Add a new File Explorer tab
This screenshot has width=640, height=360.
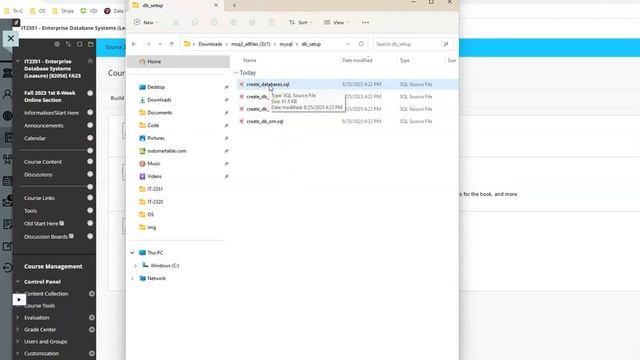tap(234, 5)
